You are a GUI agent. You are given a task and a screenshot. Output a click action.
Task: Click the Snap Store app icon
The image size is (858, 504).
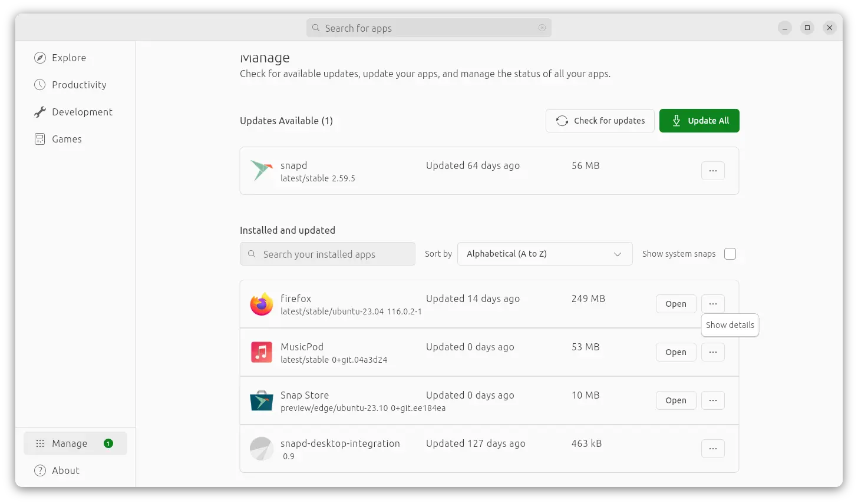[261, 401]
